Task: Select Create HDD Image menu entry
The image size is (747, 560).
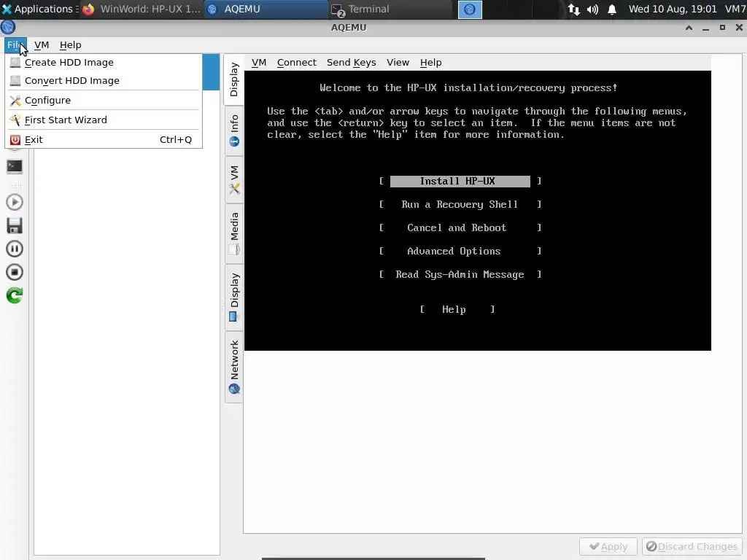Action: [104, 63]
